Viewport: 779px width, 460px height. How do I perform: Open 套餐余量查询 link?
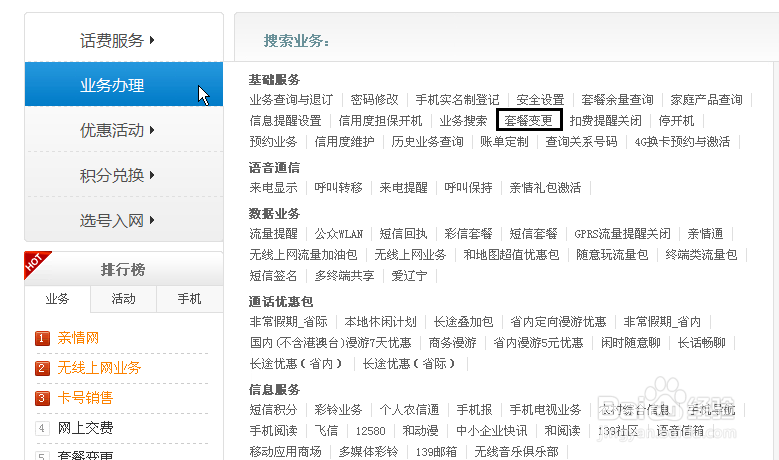click(617, 100)
